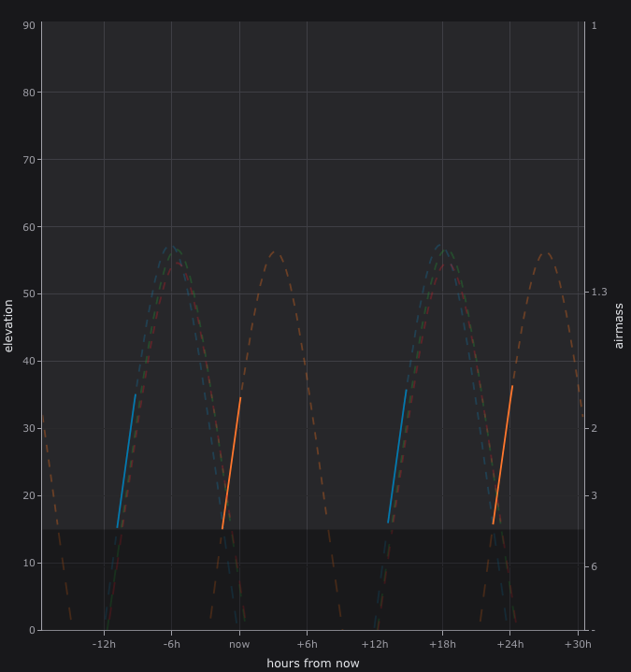Click the 'now' tick label on x-axis
This screenshot has width=631, height=672.
pos(239,644)
